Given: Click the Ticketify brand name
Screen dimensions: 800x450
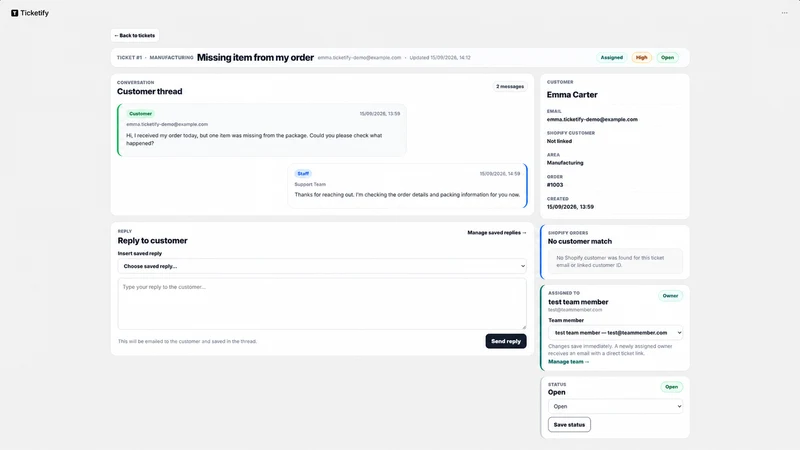Looking at the screenshot, I should point(35,13).
